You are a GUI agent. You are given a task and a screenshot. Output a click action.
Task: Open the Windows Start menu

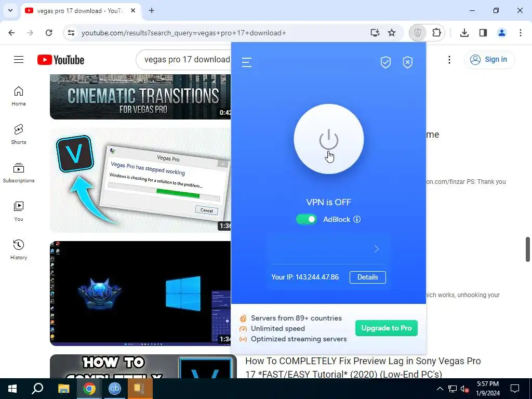12,389
